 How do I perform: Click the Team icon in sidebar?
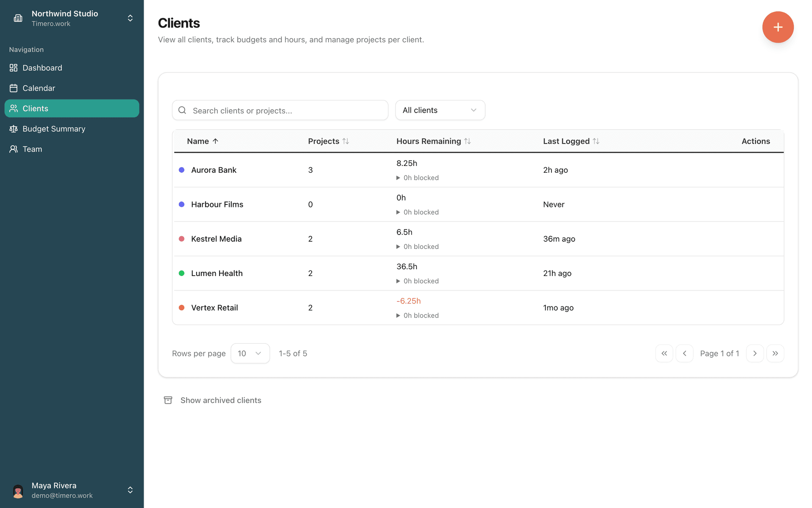point(14,149)
